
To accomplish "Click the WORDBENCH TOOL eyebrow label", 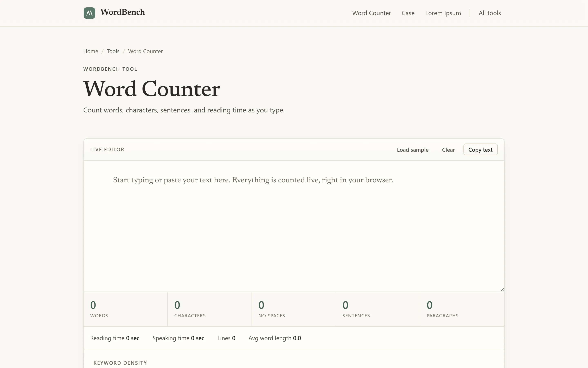I will [x=110, y=69].
